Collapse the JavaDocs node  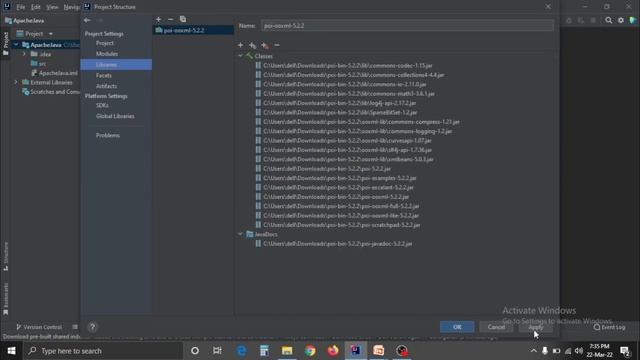(x=240, y=234)
